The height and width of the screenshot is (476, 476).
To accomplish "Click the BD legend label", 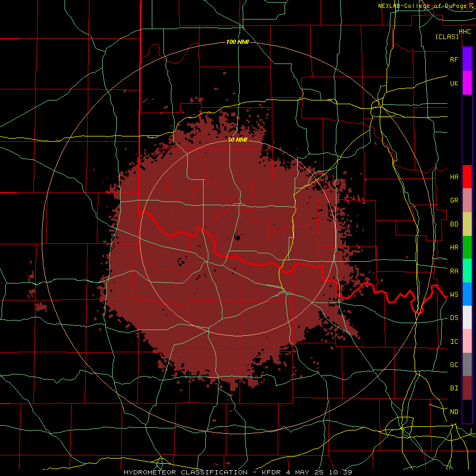I will [x=454, y=224].
